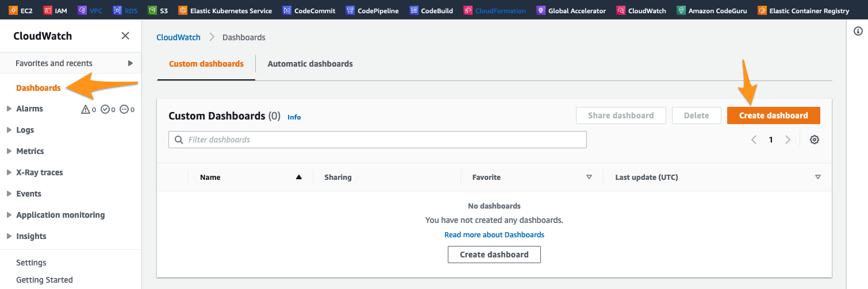The height and width of the screenshot is (289, 868).
Task: Click page number 1 in pagination
Action: coord(771,140)
